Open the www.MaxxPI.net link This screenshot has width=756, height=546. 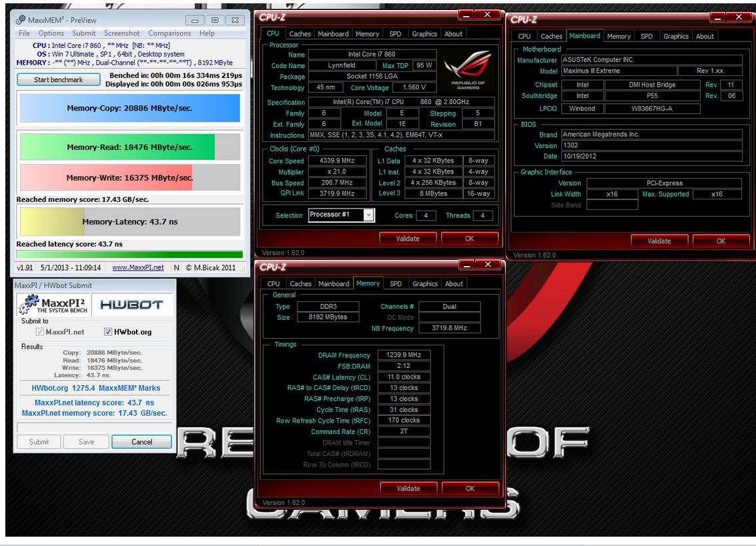pos(138,267)
